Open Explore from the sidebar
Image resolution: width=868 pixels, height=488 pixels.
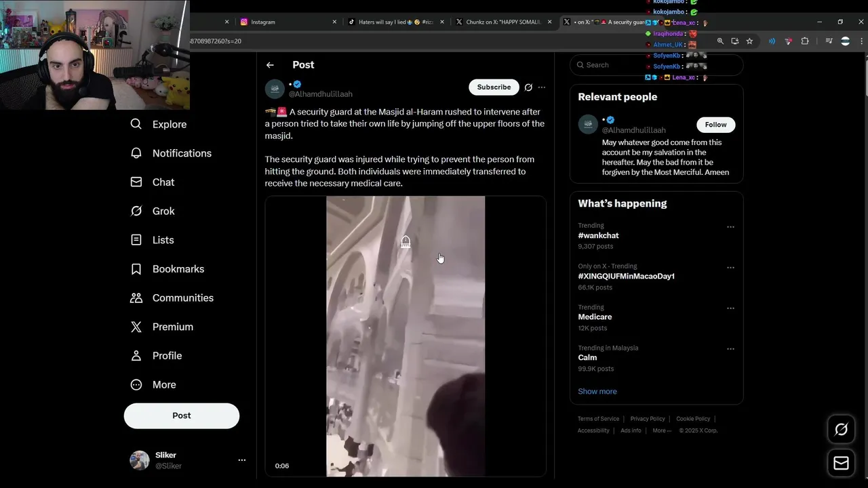[158, 124]
